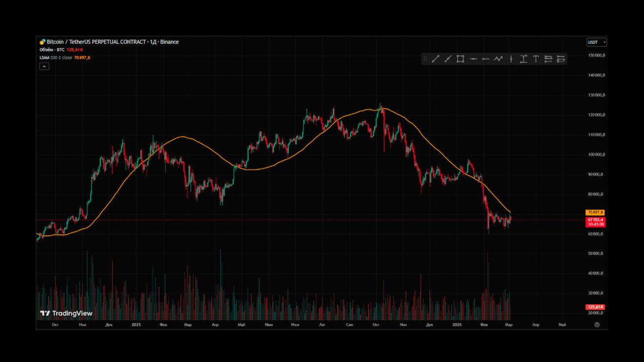
Task: Open the USDT currency dropdown
Action: pos(596,42)
